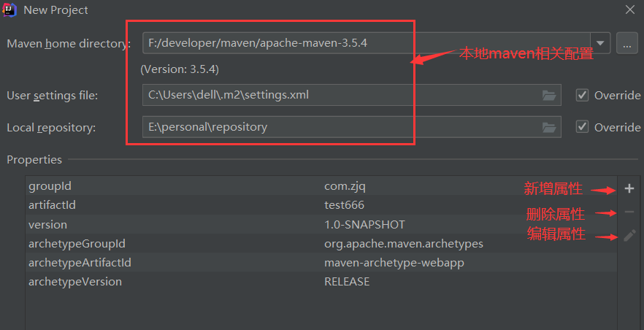Image resolution: width=644 pixels, height=330 pixels.
Task: Click the IntelliJ IDEA logo icon
Action: (11, 10)
